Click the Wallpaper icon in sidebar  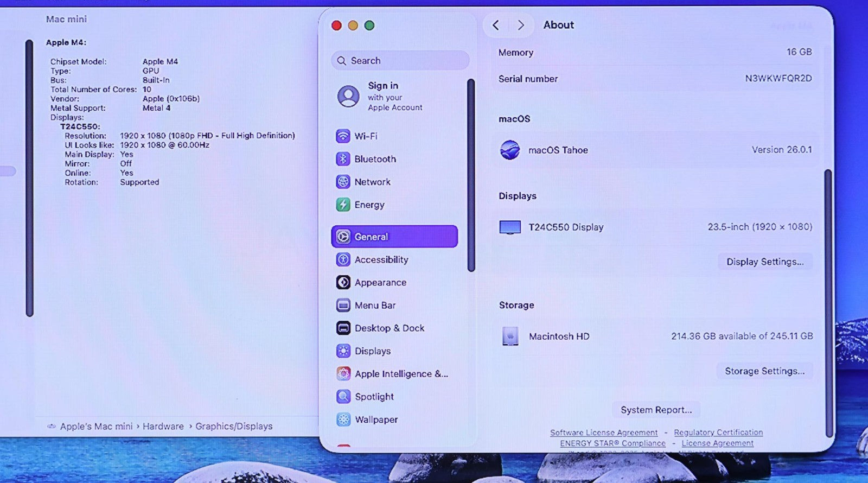point(343,420)
